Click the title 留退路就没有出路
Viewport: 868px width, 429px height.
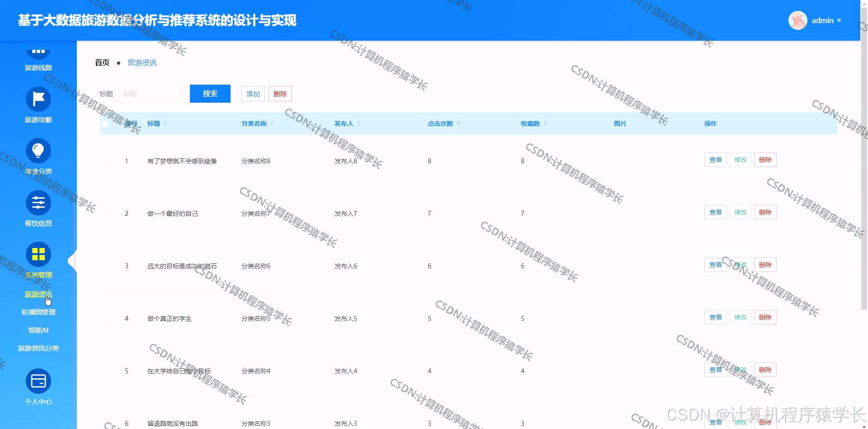pos(173,424)
